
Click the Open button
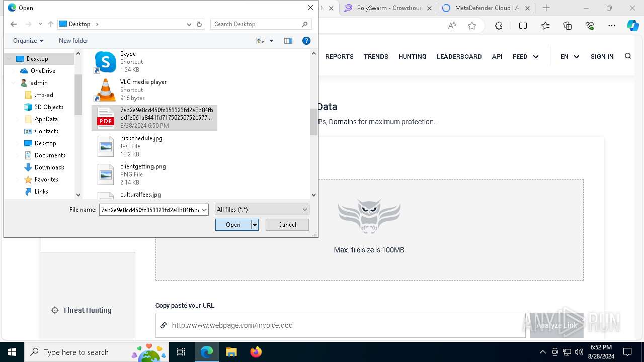click(233, 225)
